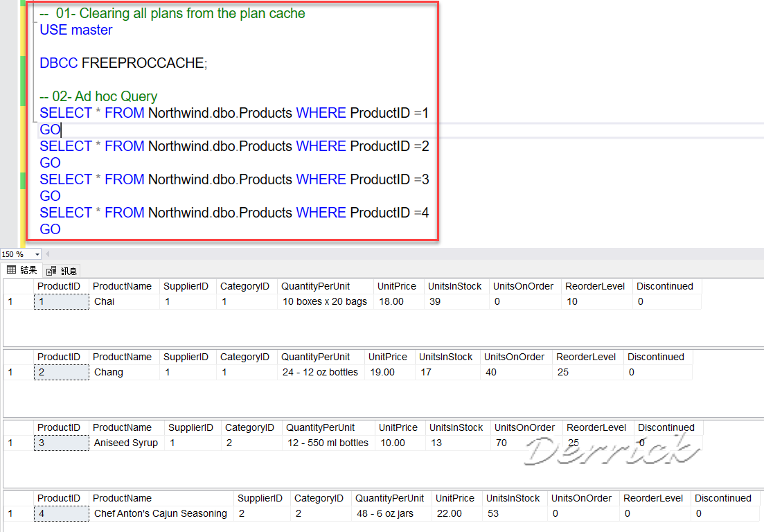Click the grid icon on the 結果 tab
764x532 pixels.
10,270
